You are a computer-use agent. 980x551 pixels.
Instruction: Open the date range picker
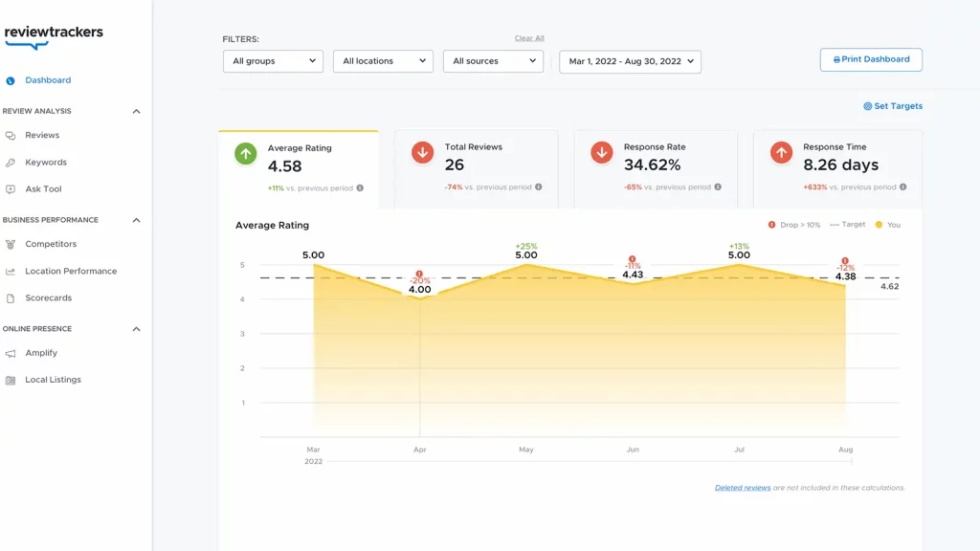(630, 60)
